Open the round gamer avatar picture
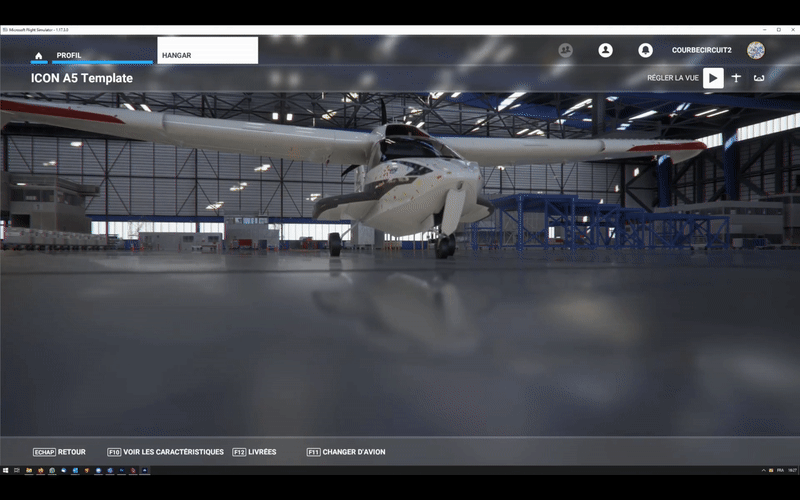Image resolution: width=800 pixels, height=500 pixels. pos(756,50)
